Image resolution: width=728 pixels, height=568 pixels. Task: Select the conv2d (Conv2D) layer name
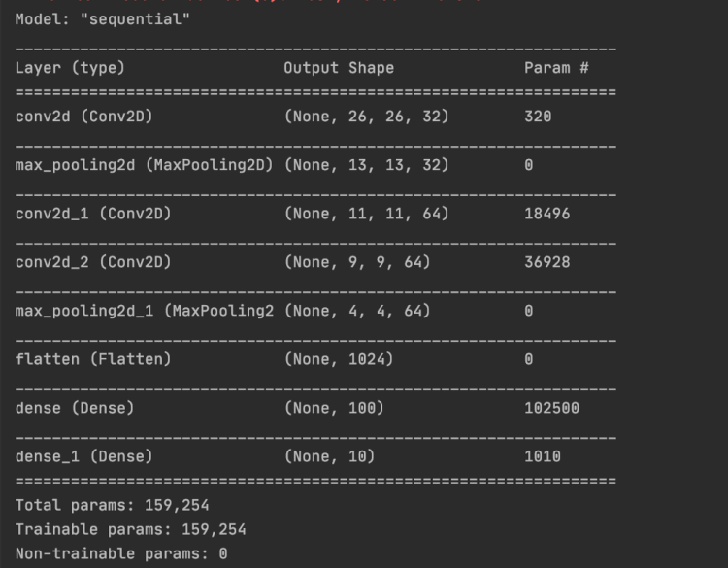pyautogui.click(x=83, y=117)
